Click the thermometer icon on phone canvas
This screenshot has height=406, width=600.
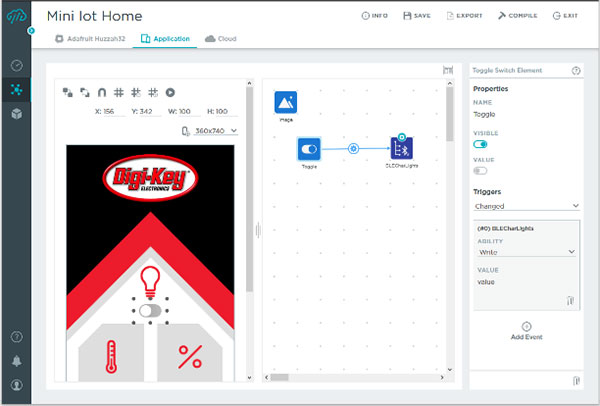point(111,357)
